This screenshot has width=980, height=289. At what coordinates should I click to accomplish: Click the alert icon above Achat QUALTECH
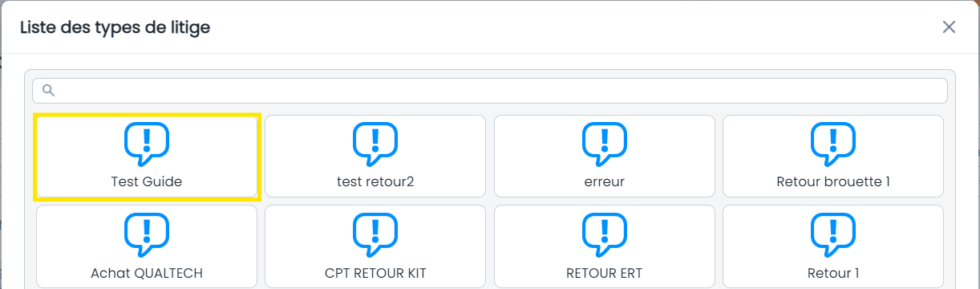(147, 235)
